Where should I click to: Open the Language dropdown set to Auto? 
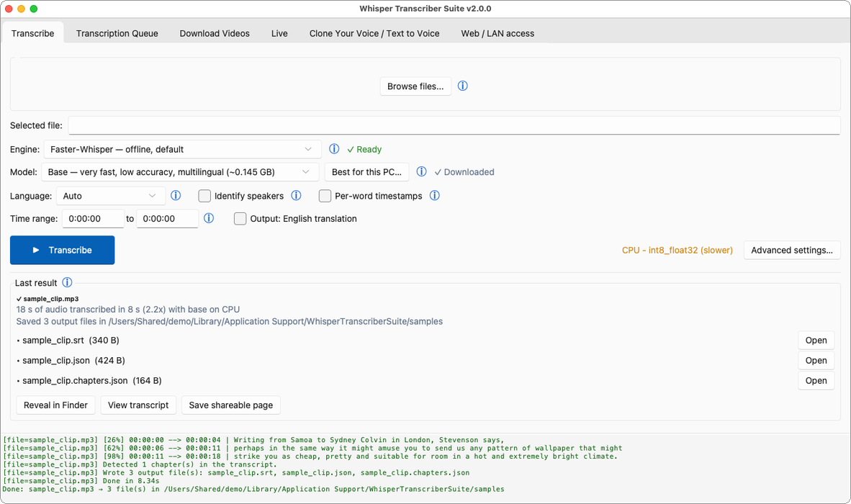pos(111,196)
